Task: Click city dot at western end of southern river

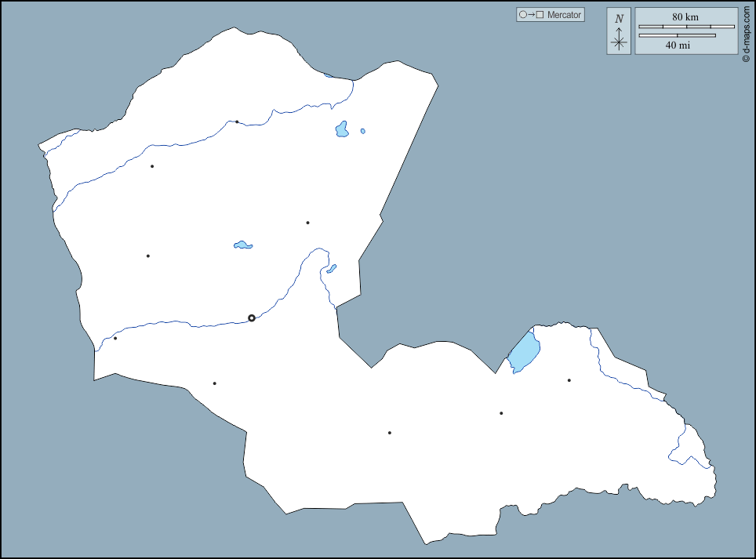Action: [115, 338]
